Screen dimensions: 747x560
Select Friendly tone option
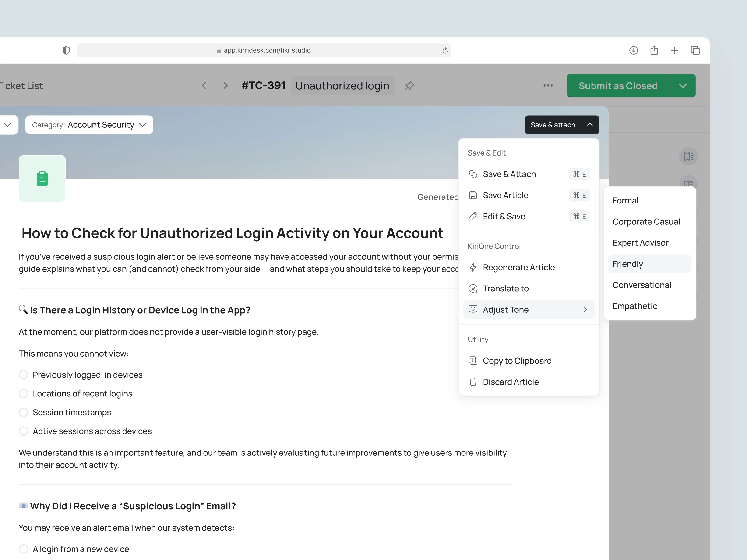tap(649, 264)
